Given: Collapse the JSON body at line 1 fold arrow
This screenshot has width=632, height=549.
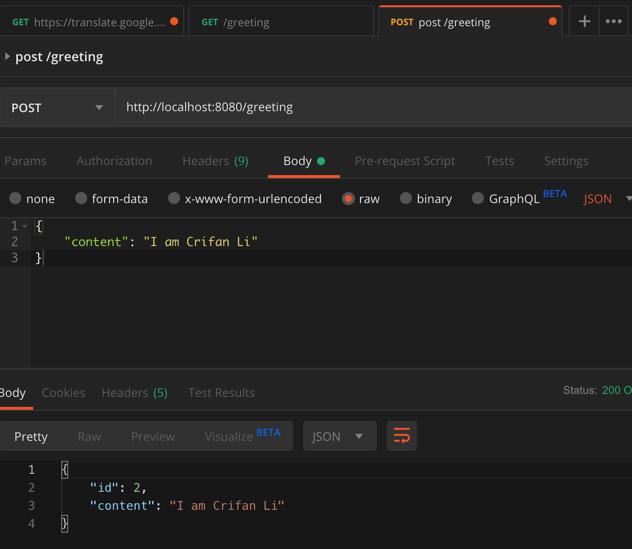Looking at the screenshot, I should click(x=25, y=226).
